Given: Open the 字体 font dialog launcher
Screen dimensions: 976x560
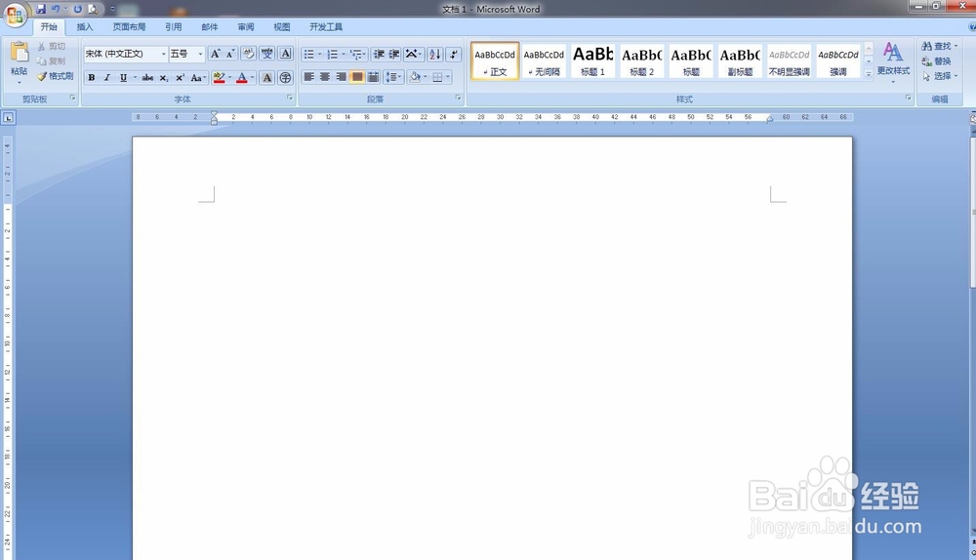Looking at the screenshot, I should 290,99.
